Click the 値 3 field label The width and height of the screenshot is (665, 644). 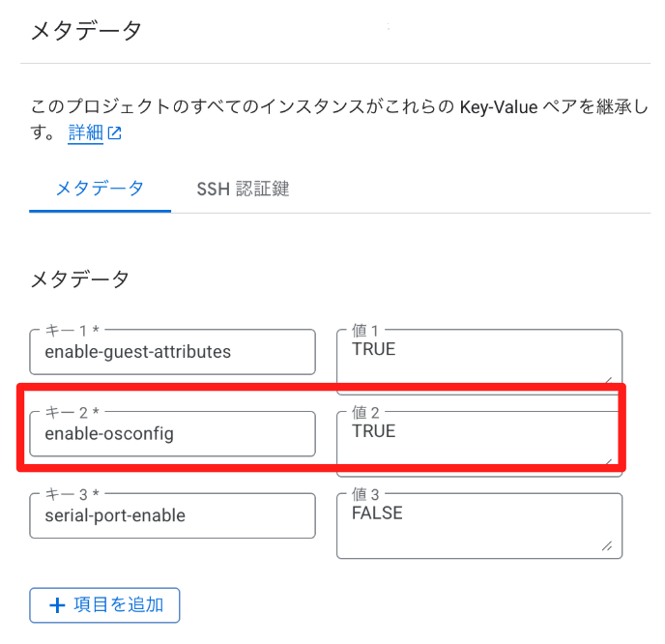pyautogui.click(x=365, y=494)
